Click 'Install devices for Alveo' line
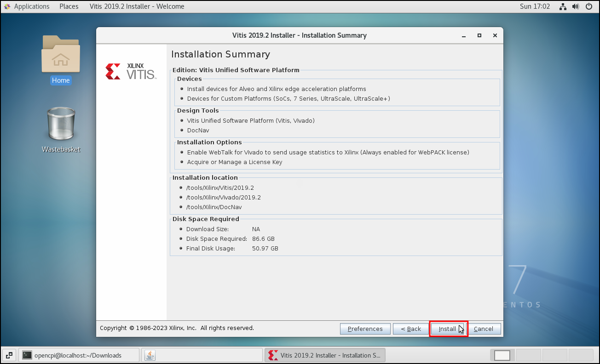The image size is (600, 364). click(x=277, y=89)
